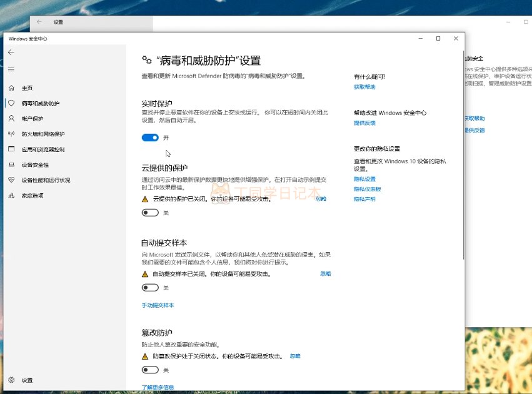Select 病毒和威胁防护 in the sidebar
This screenshot has height=394, width=532.
[x=41, y=103]
